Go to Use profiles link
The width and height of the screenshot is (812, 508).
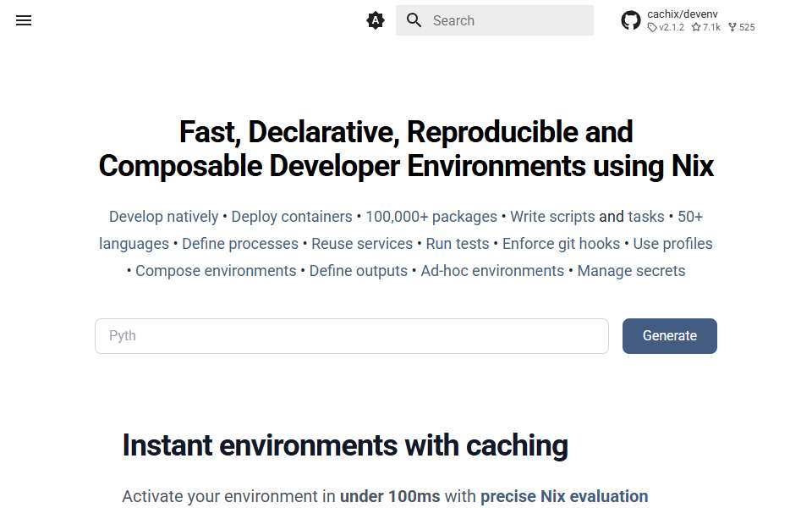[x=672, y=244]
